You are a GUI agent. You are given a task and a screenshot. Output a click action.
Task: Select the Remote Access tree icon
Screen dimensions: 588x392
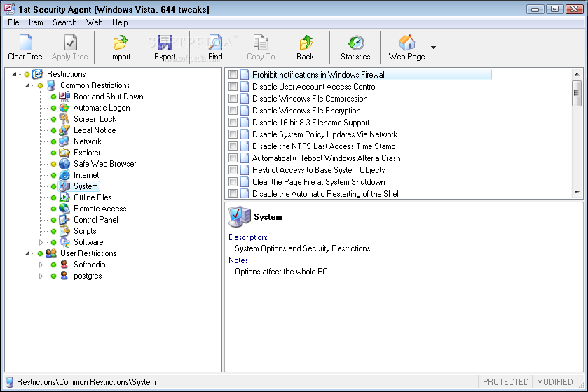pos(64,209)
